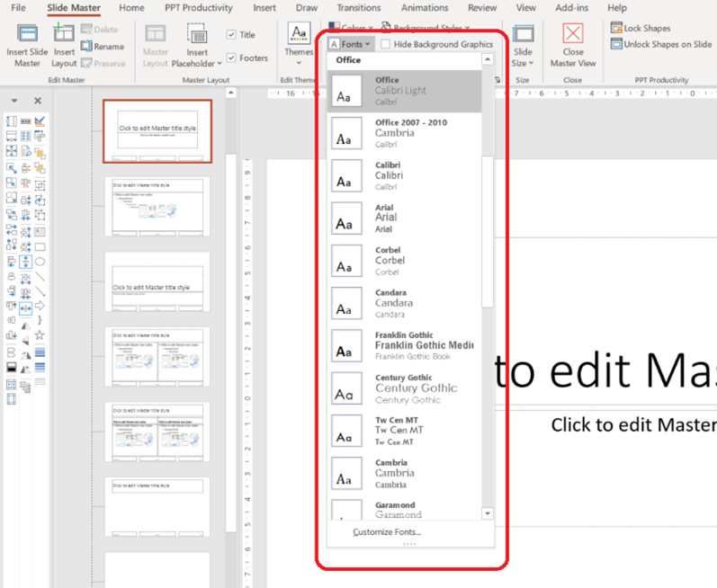This screenshot has height=588, width=717.
Task: Select the Century Gothic font set
Action: [x=404, y=388]
